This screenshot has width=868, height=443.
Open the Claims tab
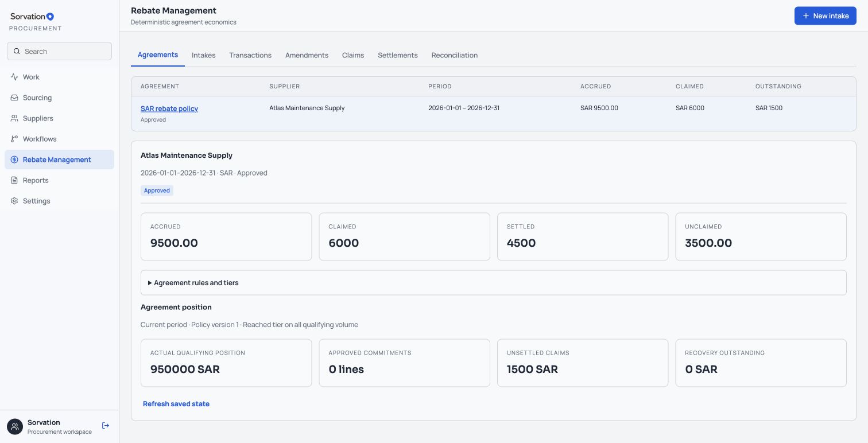(x=353, y=55)
